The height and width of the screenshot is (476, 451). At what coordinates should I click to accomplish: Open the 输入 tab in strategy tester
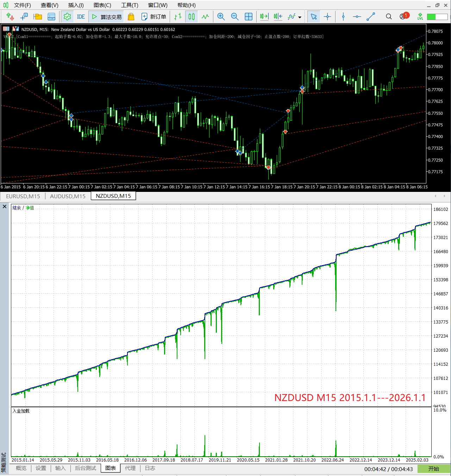pos(61,468)
